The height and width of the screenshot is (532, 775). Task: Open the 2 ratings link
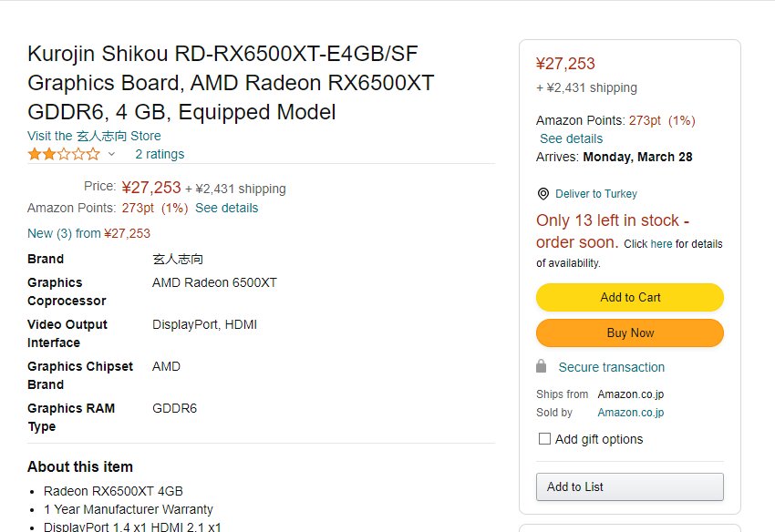click(160, 154)
